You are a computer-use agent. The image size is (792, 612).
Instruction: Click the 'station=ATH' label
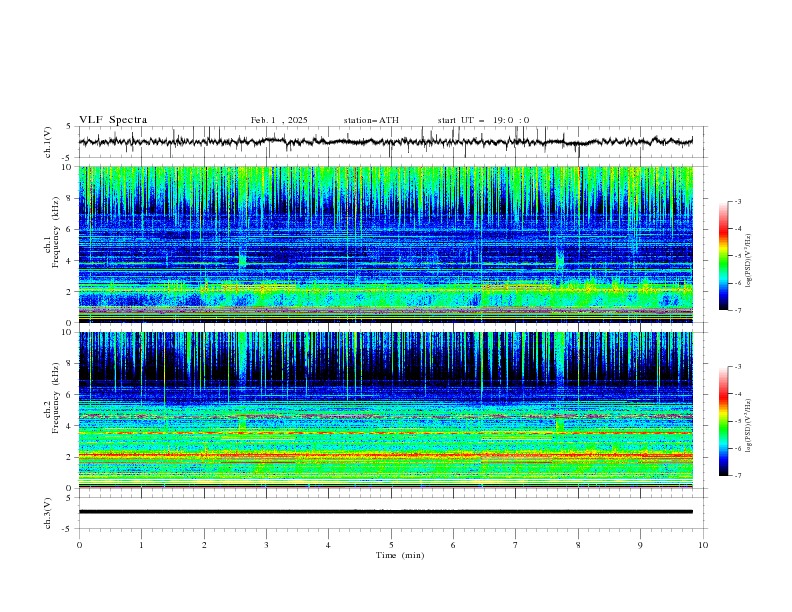[371, 120]
